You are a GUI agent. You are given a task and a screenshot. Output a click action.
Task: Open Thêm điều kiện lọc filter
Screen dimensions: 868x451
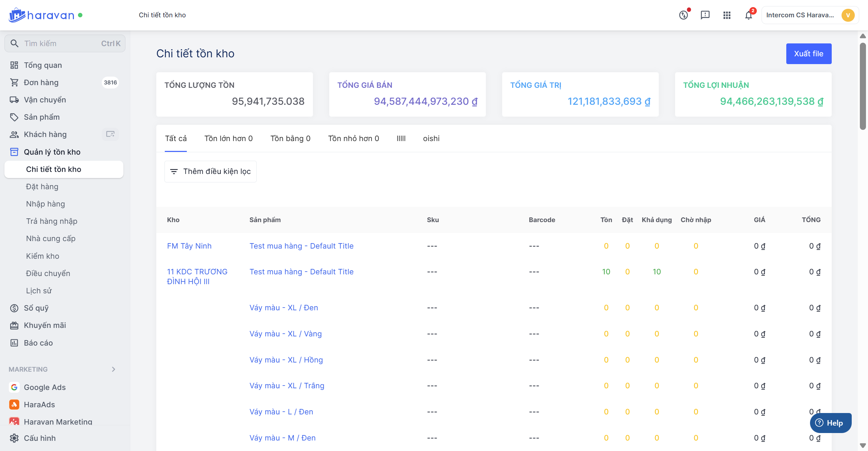211,172
